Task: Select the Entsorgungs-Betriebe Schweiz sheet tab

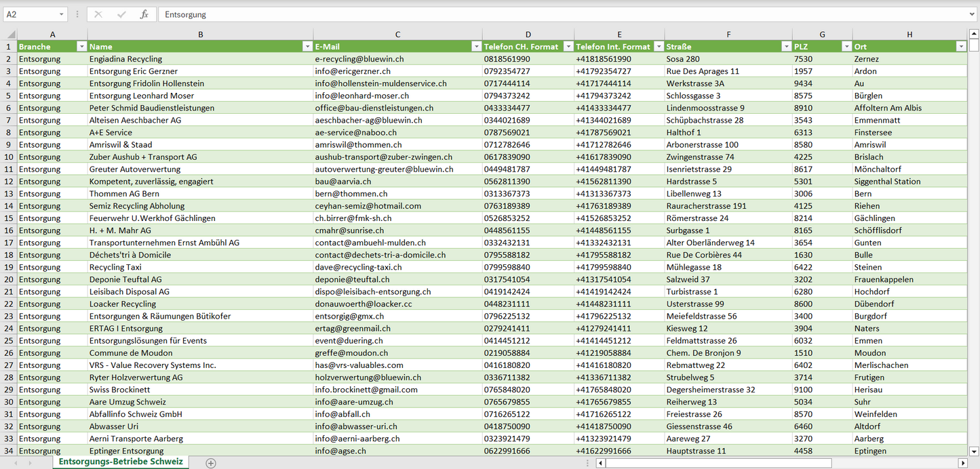Action: pyautogui.click(x=121, y=462)
